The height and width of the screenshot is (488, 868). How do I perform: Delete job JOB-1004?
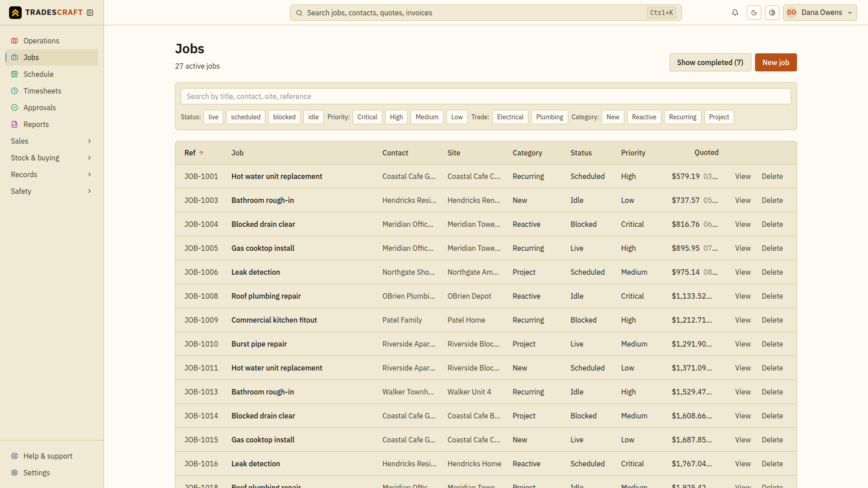[x=772, y=224]
